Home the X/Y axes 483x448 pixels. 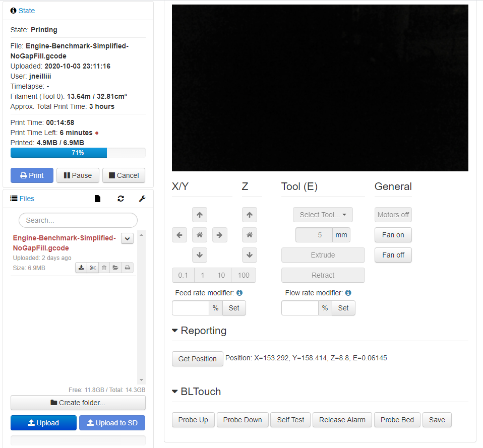coord(199,235)
